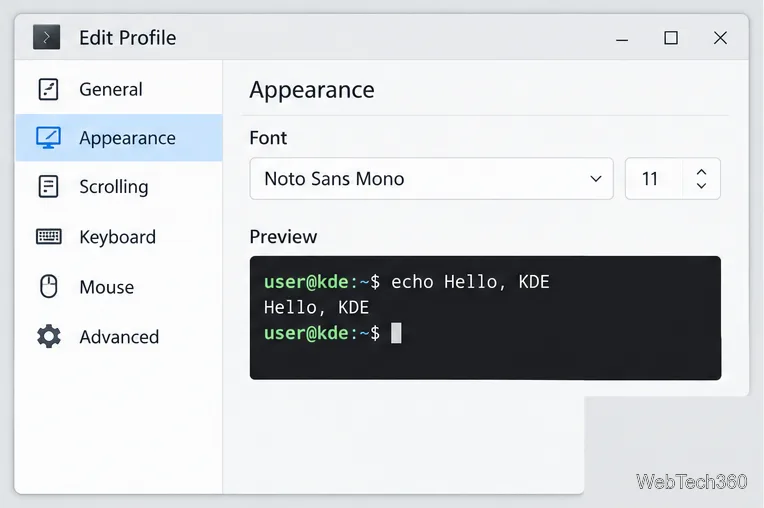Click the Advanced gear icon
Screen dimensions: 764x508
pos(49,336)
